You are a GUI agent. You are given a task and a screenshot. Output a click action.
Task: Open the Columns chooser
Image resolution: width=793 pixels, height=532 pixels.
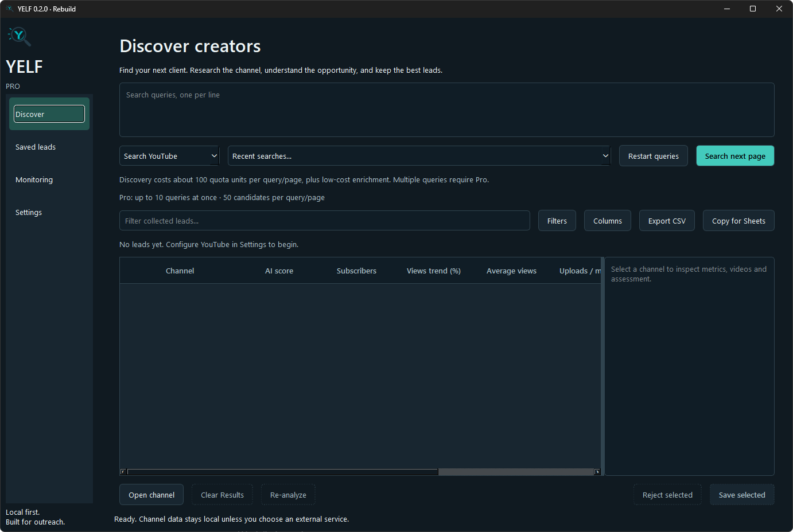[607, 221]
